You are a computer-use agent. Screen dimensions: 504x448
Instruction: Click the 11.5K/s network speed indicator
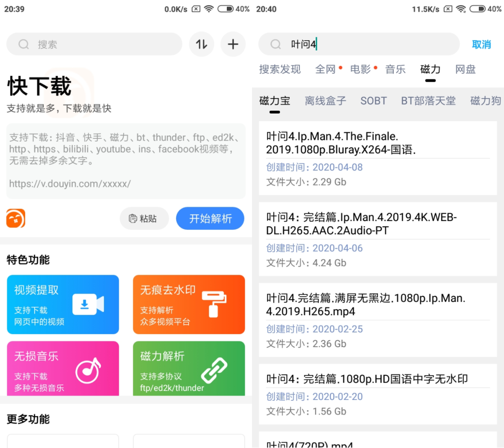coord(426,9)
